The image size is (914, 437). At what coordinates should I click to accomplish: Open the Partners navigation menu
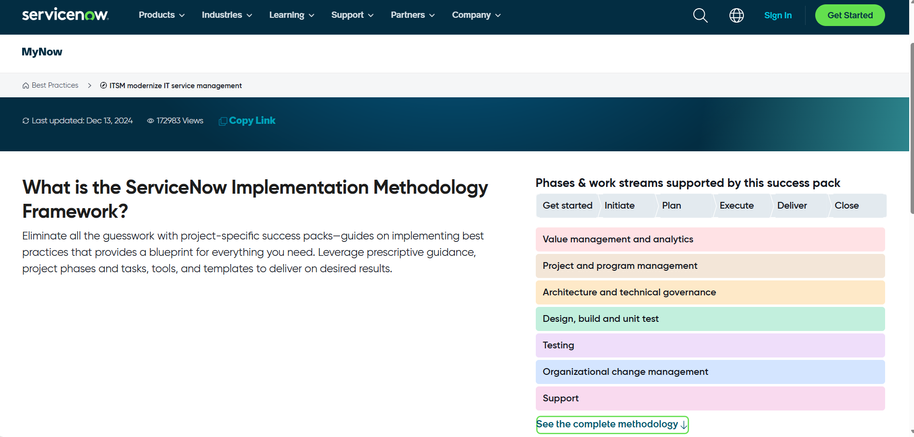coord(413,15)
